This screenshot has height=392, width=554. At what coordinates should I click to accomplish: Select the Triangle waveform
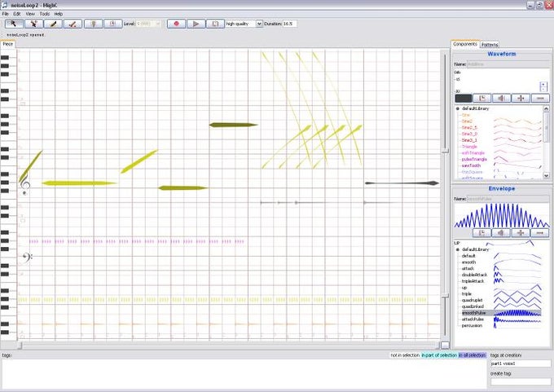click(x=469, y=147)
